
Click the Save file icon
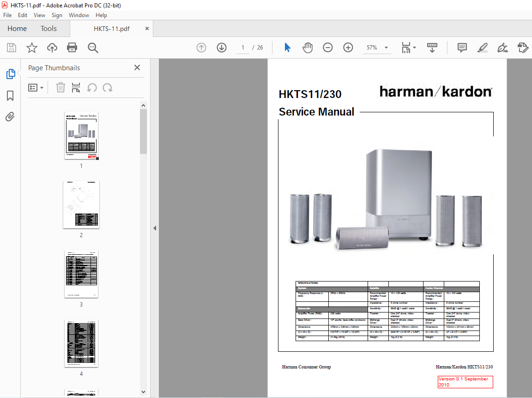(x=12, y=48)
